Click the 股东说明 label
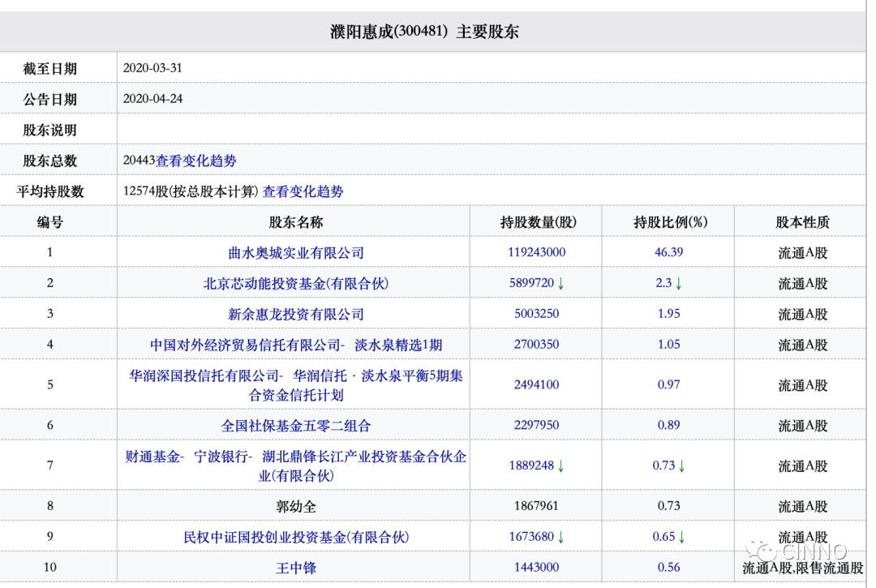 [49, 130]
